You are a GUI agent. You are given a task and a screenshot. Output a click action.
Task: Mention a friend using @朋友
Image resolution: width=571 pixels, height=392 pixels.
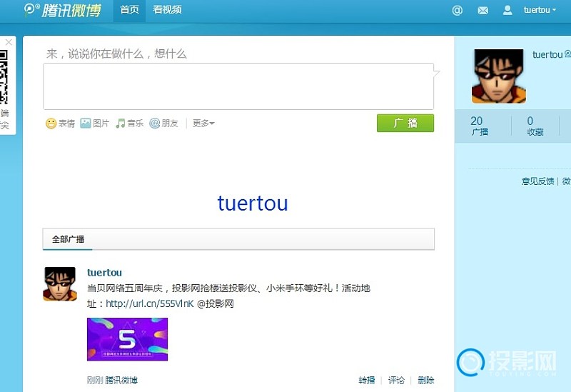point(163,124)
